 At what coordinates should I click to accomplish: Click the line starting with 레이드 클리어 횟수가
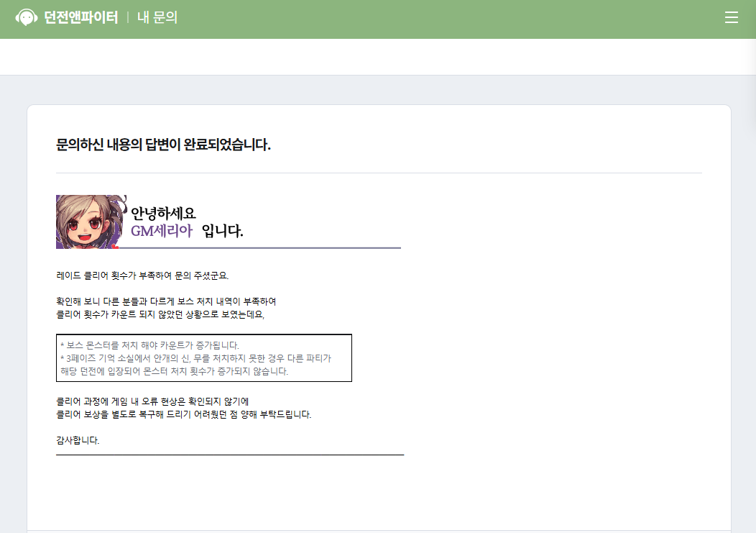click(x=142, y=275)
